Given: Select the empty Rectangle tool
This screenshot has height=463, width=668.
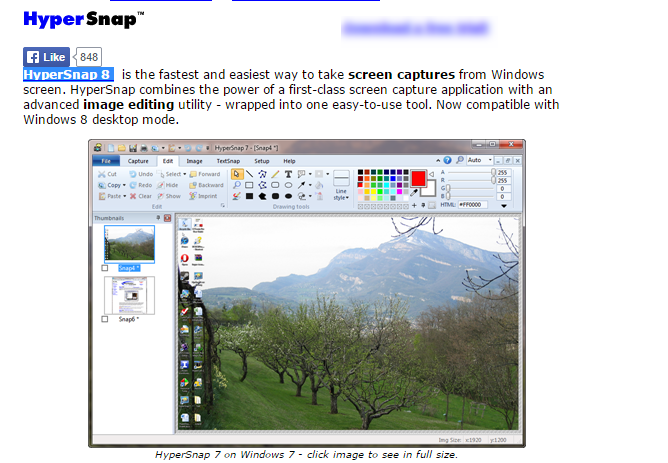Looking at the screenshot, I should (250, 185).
